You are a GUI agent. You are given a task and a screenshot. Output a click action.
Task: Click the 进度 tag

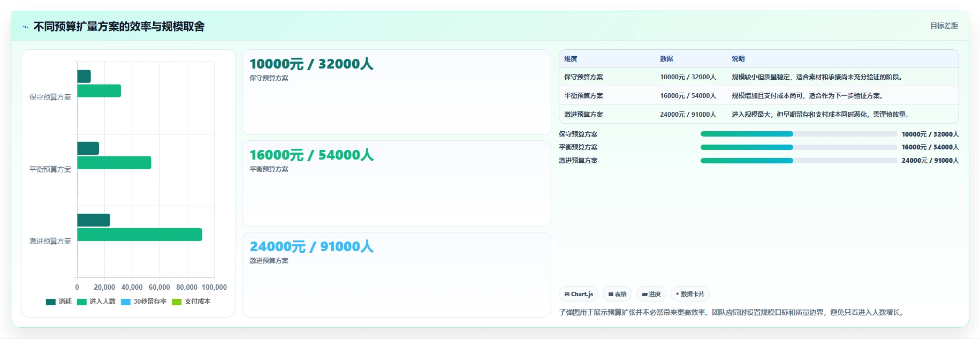(651, 294)
